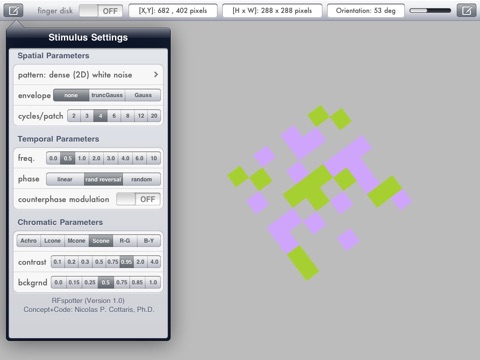The height and width of the screenshot is (360, 480).
Task: Set contrast to 2.0
Action: tap(140, 262)
